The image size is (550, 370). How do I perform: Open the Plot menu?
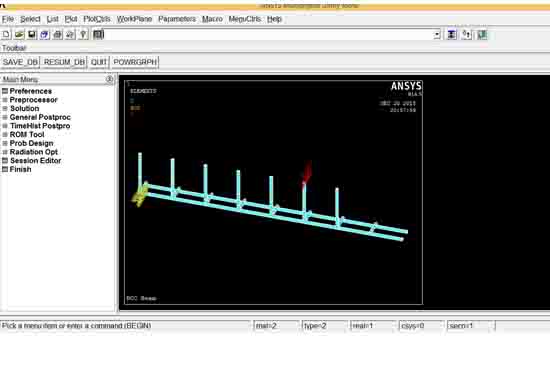coord(71,19)
